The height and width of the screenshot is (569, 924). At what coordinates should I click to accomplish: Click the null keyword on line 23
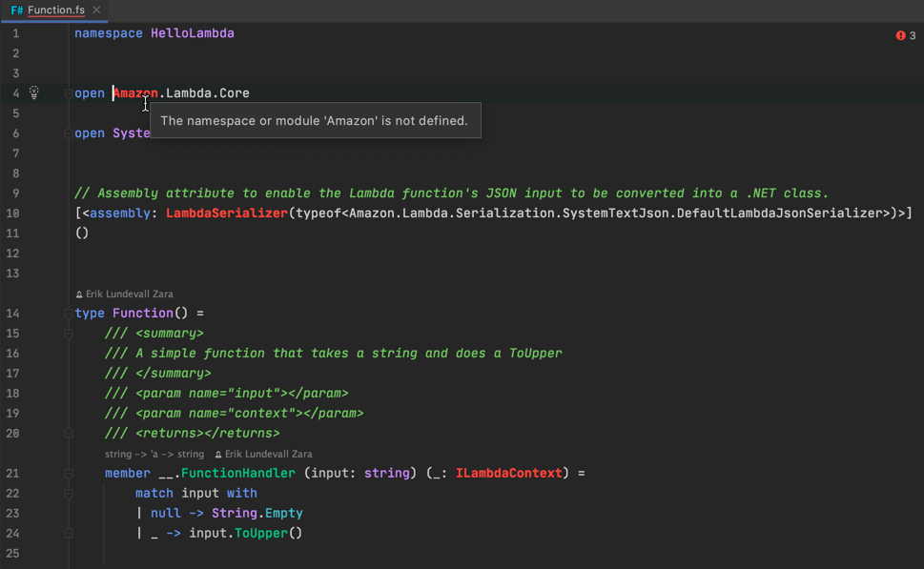pos(166,514)
